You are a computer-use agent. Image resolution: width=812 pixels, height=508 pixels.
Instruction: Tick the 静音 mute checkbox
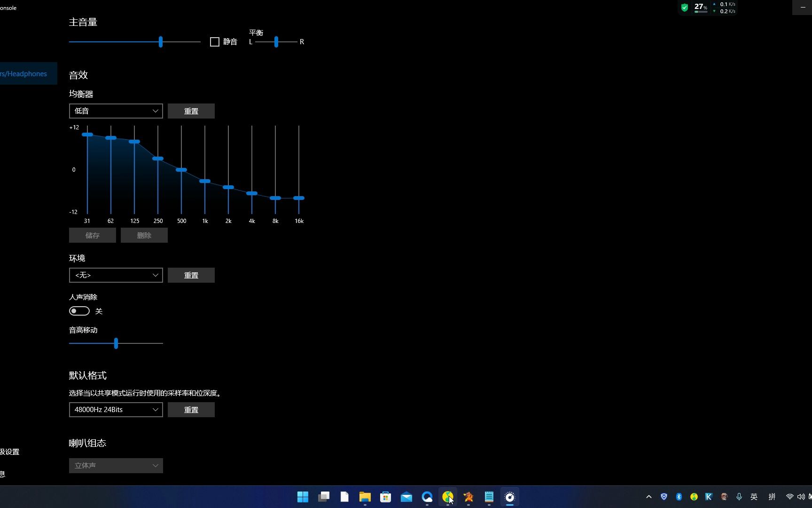[215, 42]
